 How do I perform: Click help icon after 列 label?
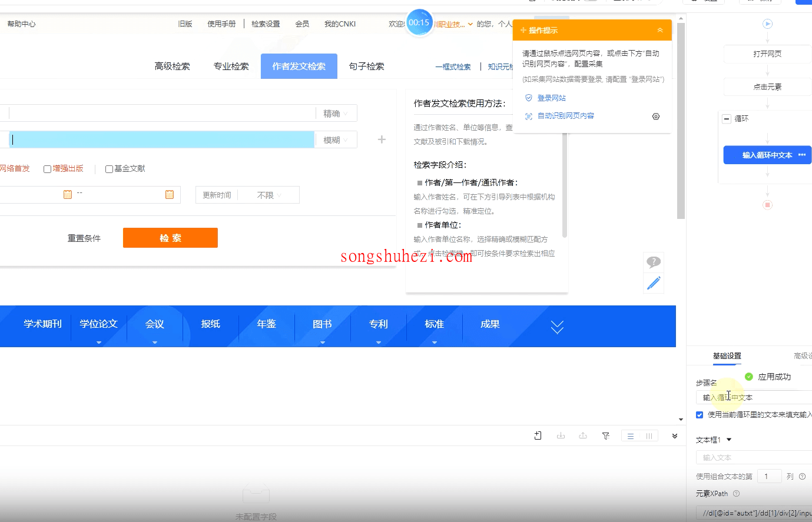coord(802,477)
